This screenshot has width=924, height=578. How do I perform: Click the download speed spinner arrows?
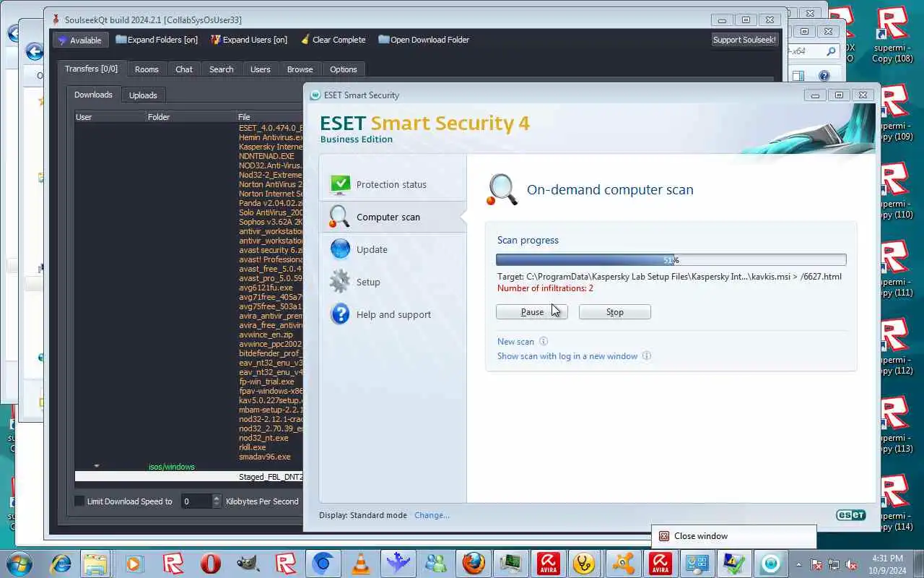click(x=217, y=501)
